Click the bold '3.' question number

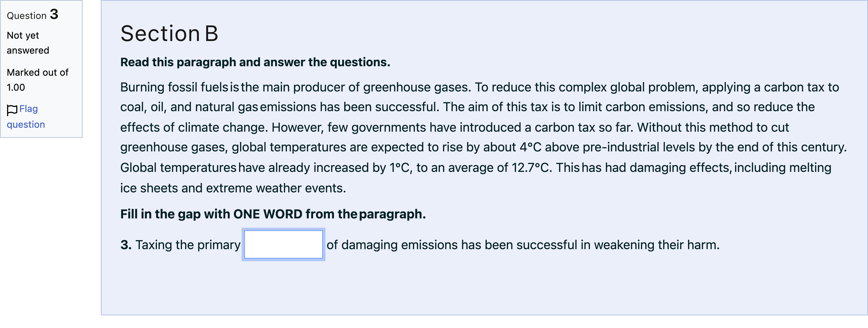pyautogui.click(x=126, y=245)
